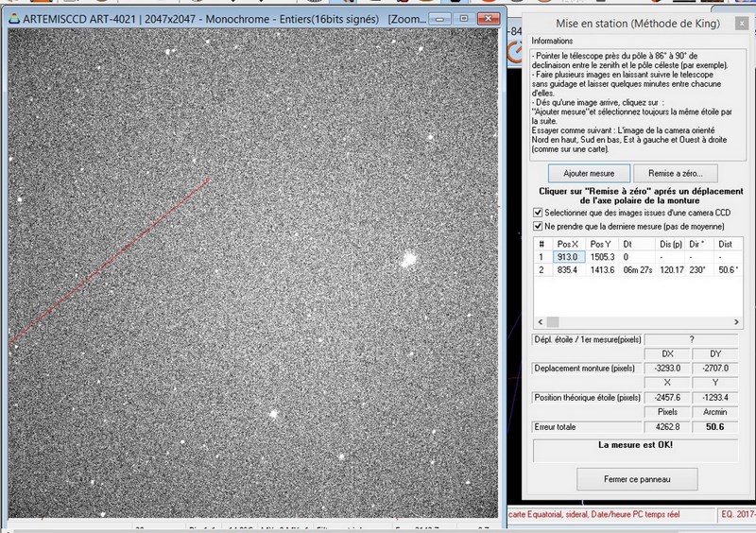Click the Pos X value 913.0 cell
The height and width of the screenshot is (533, 756).
567,257
